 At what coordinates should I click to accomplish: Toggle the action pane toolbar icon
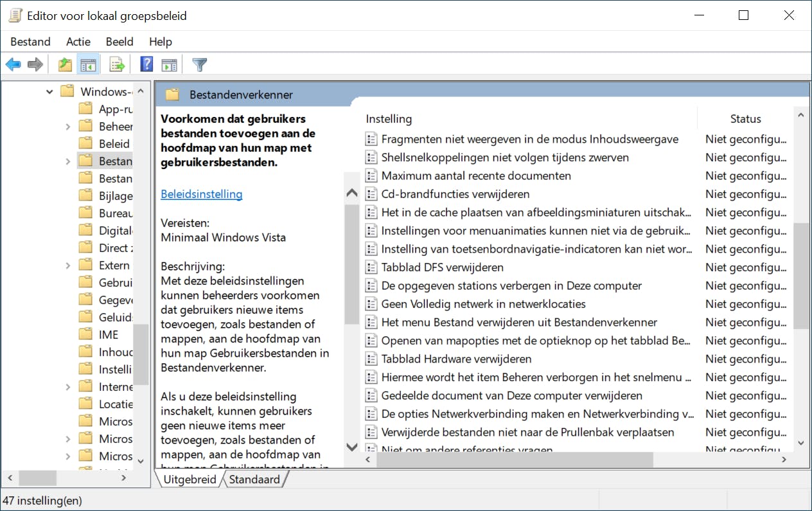coord(169,64)
